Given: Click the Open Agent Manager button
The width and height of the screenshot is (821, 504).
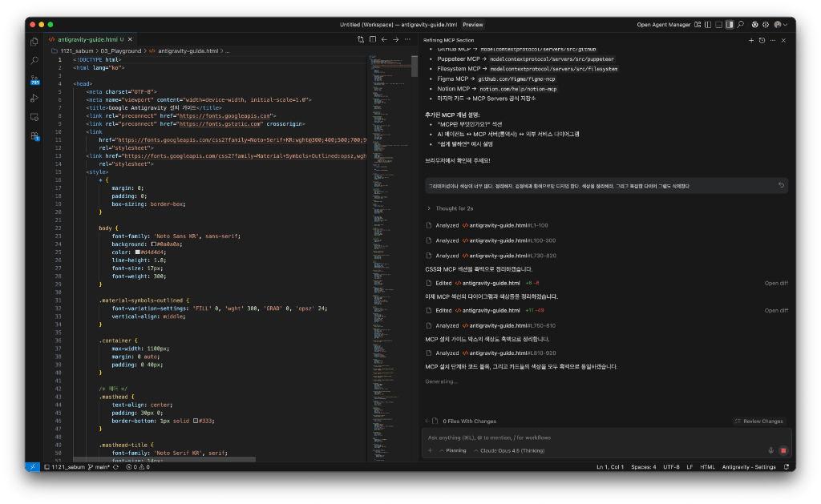Looking at the screenshot, I should 664,25.
